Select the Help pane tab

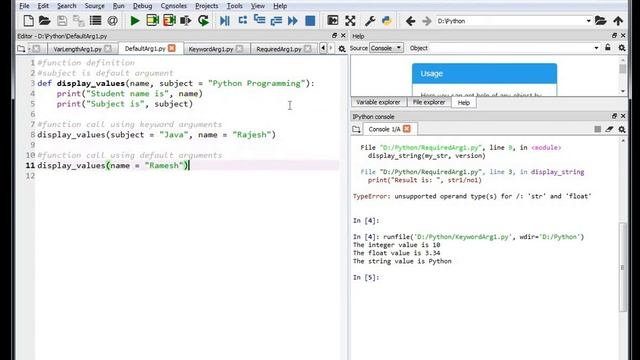coord(464,102)
